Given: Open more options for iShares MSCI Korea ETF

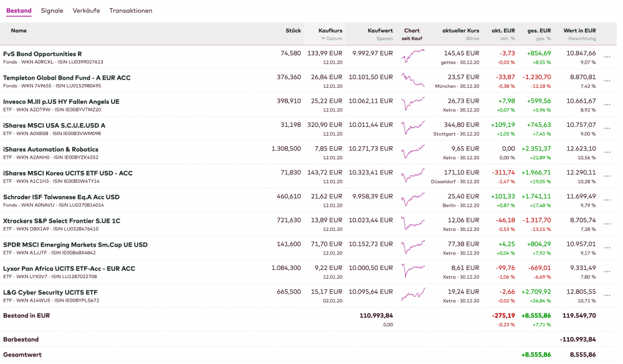Looking at the screenshot, I should click(607, 176).
